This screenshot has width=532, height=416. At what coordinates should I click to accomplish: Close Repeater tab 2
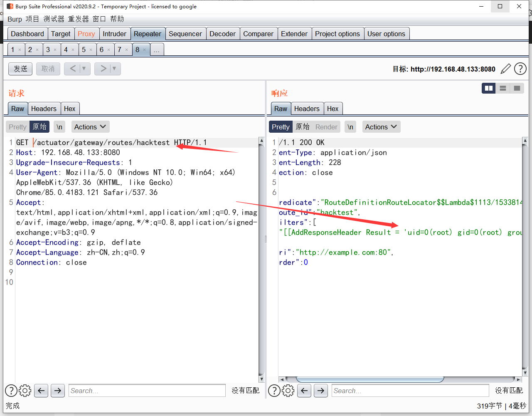37,50
